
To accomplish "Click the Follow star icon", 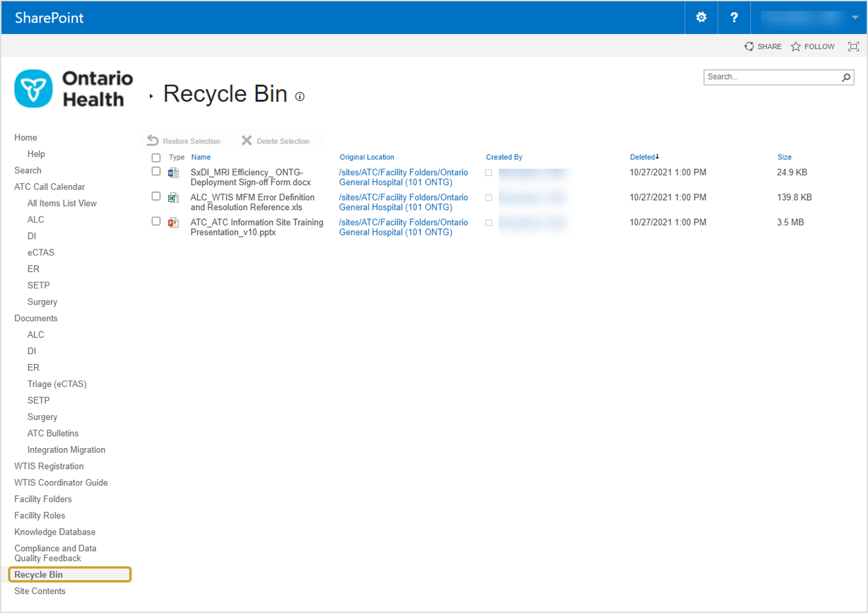I will pos(796,47).
